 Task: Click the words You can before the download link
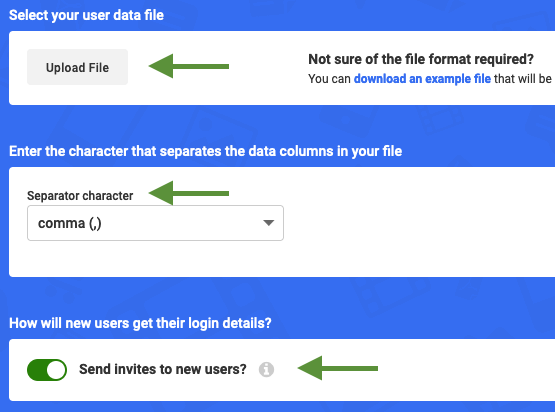(x=329, y=79)
